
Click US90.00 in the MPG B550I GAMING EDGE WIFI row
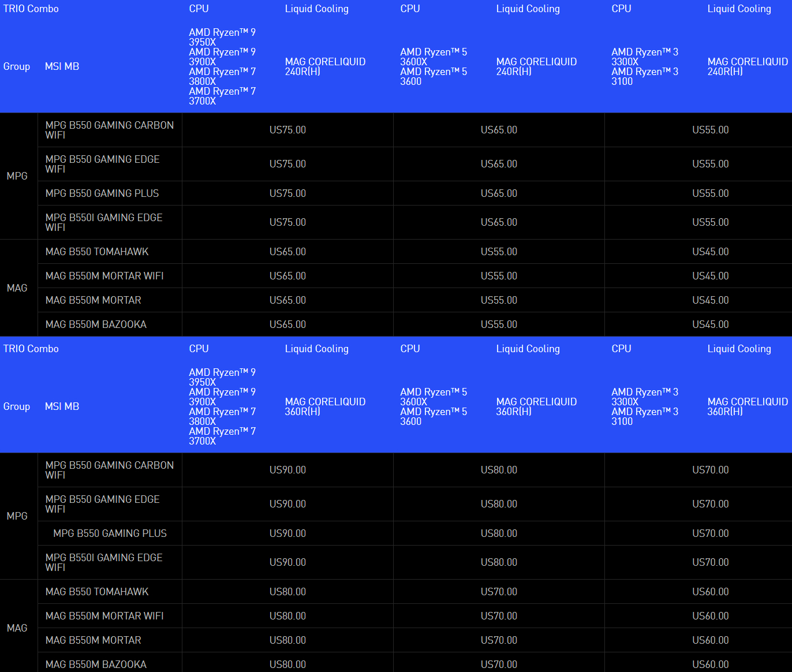287,562
